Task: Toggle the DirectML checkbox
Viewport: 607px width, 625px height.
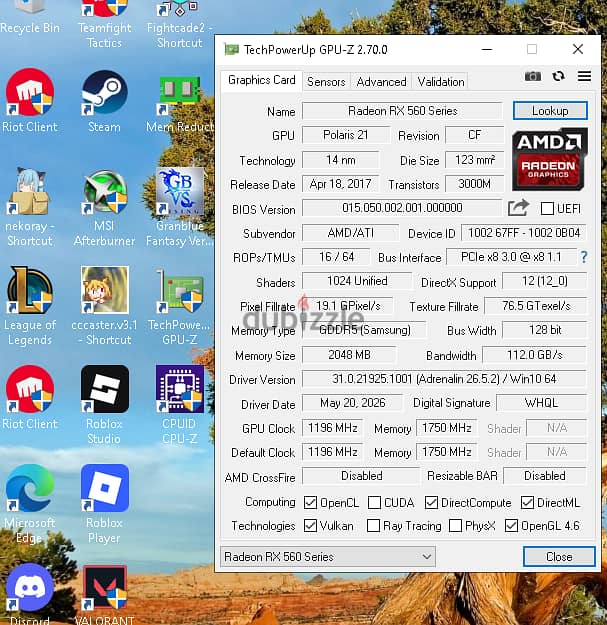Action: point(527,503)
